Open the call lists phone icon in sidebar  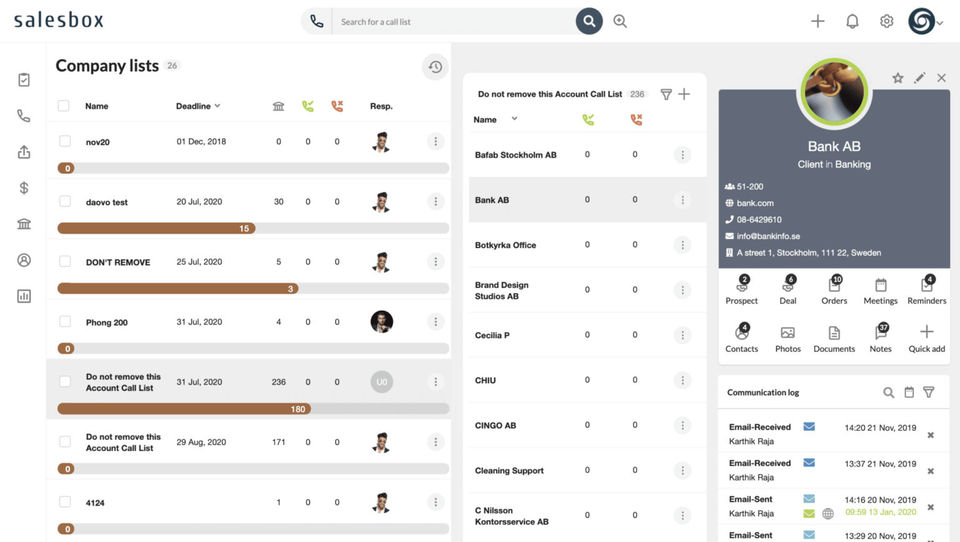(x=24, y=116)
